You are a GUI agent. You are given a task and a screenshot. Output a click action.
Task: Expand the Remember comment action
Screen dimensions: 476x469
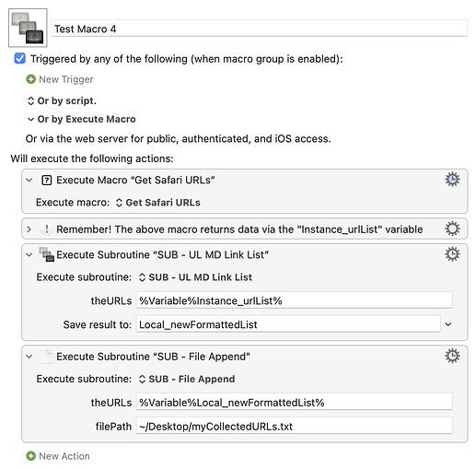[29, 229]
